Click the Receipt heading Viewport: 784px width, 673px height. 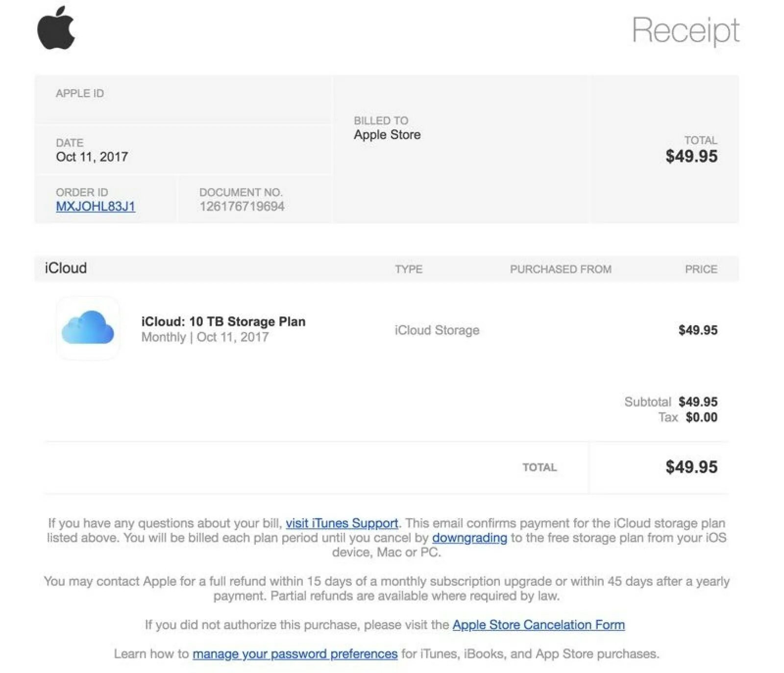coord(686,30)
